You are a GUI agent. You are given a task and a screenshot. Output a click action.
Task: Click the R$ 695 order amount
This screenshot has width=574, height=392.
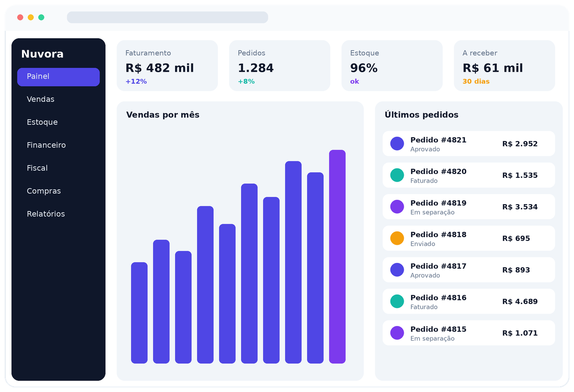pos(516,239)
